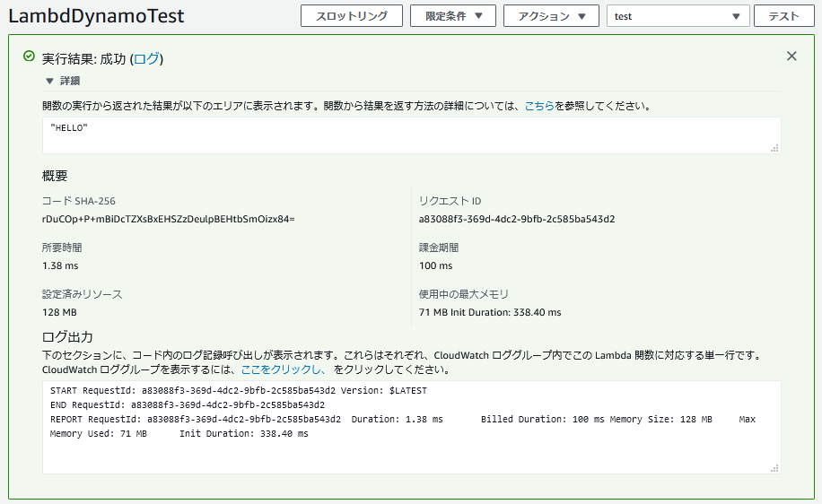The width and height of the screenshot is (822, 504).
Task: Click inside the "HELLO" result box
Action: tap(412, 135)
